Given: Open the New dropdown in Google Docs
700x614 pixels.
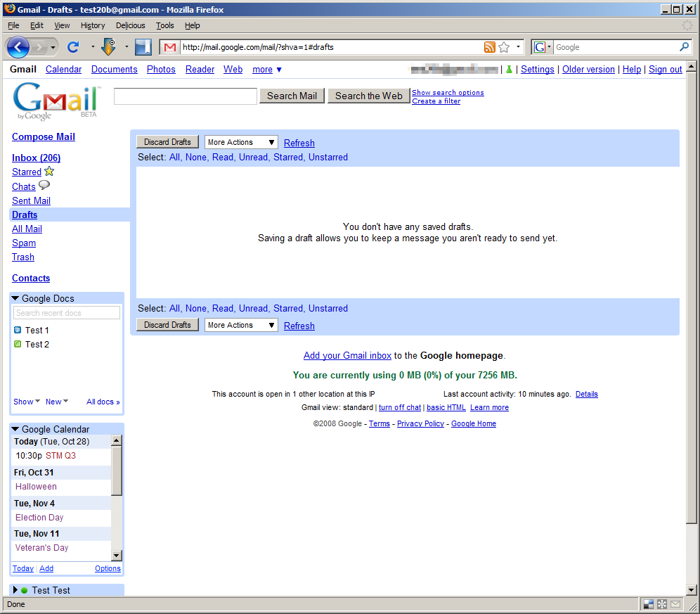Looking at the screenshot, I should click(x=57, y=402).
